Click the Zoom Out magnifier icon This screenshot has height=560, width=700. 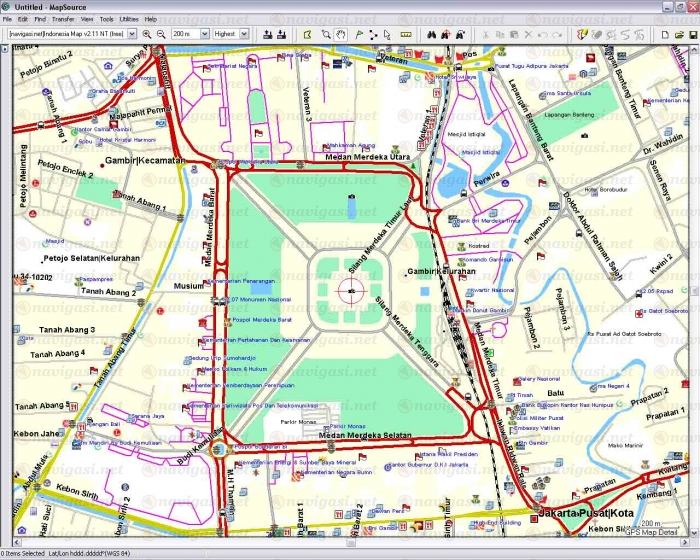click(x=161, y=34)
